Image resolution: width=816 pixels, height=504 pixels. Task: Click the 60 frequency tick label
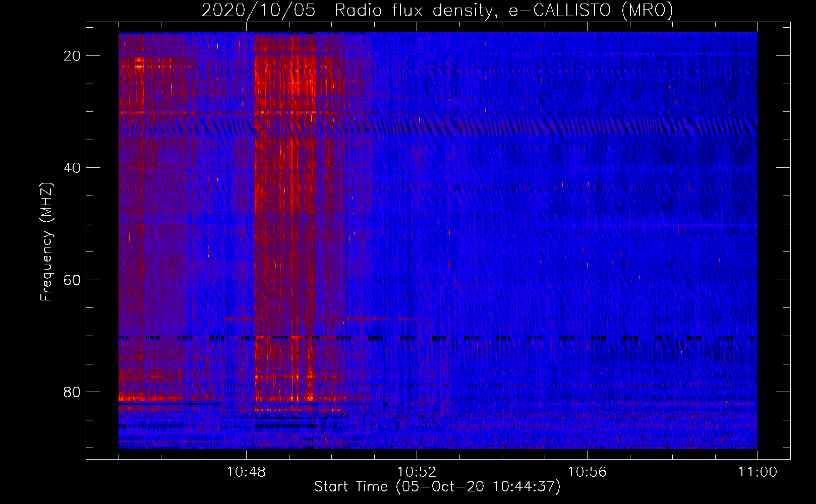[x=72, y=280]
